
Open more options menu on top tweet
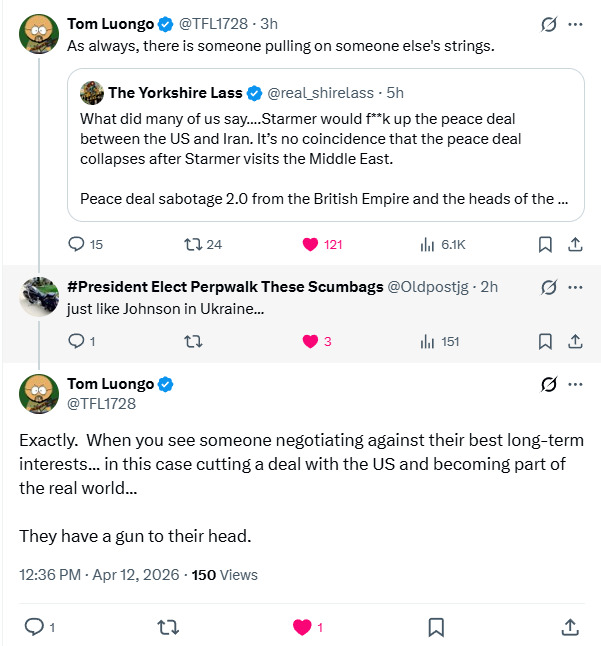point(575,23)
